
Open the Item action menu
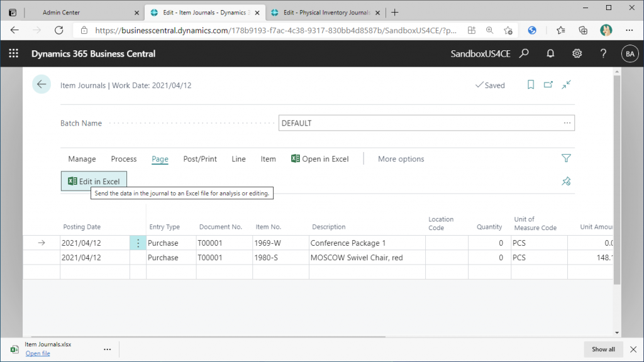(268, 159)
